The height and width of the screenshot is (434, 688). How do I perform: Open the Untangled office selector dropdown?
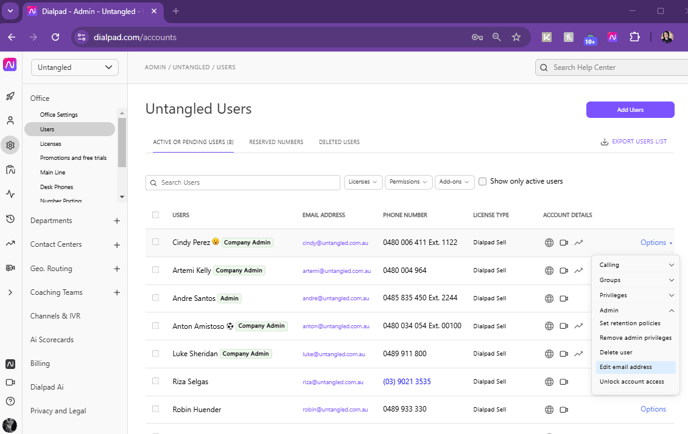75,67
